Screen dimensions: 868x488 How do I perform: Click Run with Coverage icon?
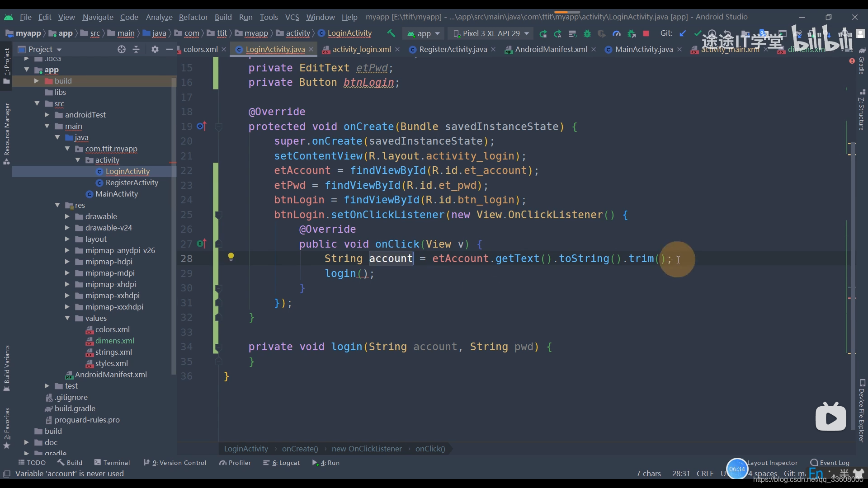pyautogui.click(x=601, y=33)
